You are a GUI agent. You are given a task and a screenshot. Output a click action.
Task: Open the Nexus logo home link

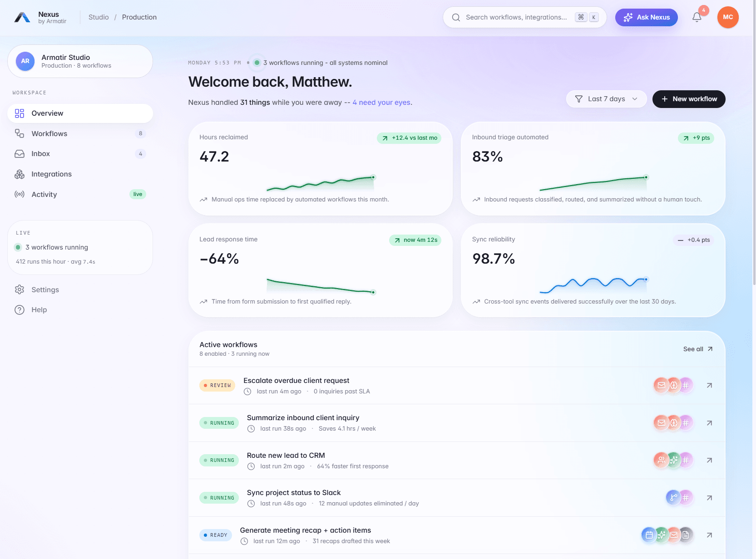(40, 17)
